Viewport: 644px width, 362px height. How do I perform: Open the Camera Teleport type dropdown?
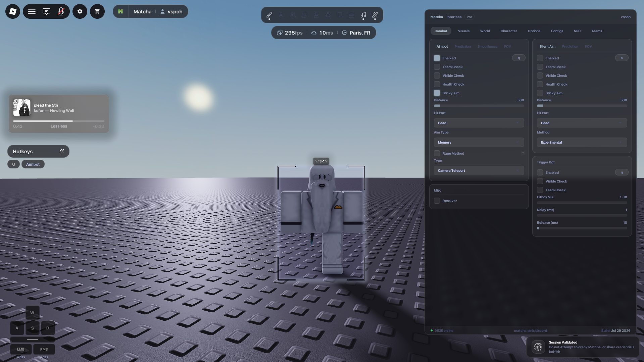coord(479,170)
